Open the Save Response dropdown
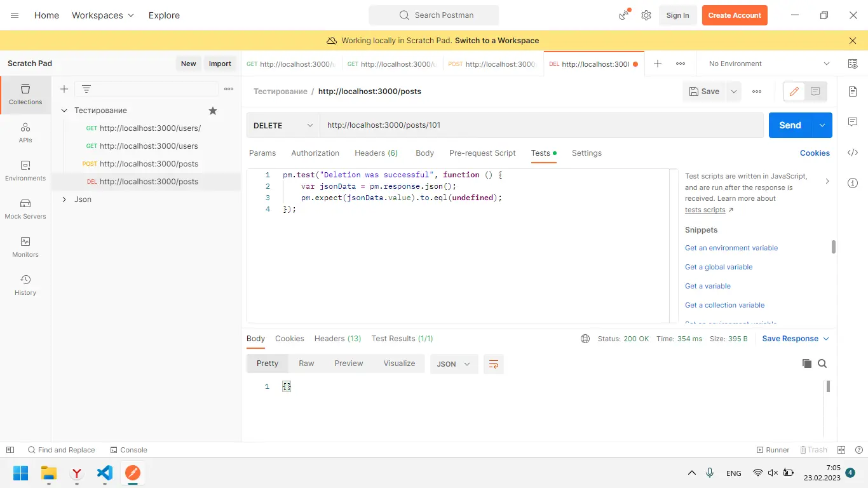Image resolution: width=868 pixels, height=488 pixels. (x=796, y=339)
